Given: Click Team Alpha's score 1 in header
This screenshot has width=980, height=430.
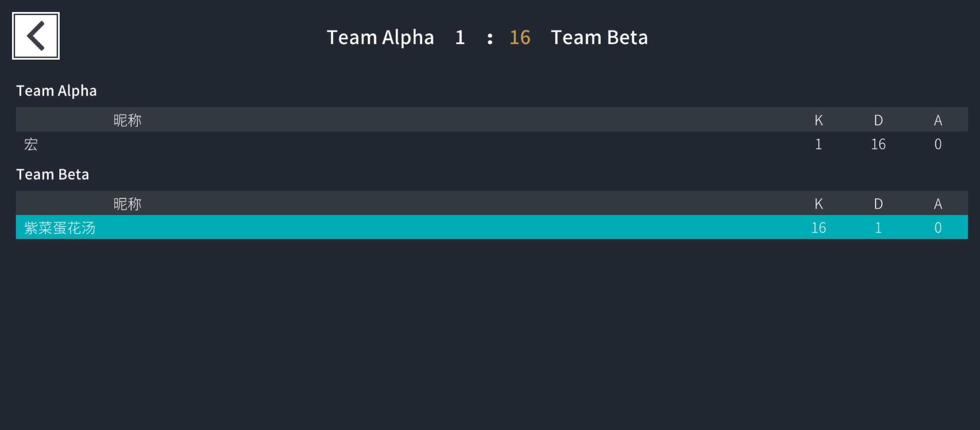Looking at the screenshot, I should (460, 37).
